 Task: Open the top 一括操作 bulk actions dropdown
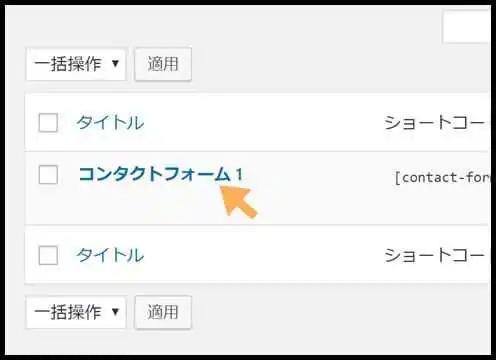[76, 64]
